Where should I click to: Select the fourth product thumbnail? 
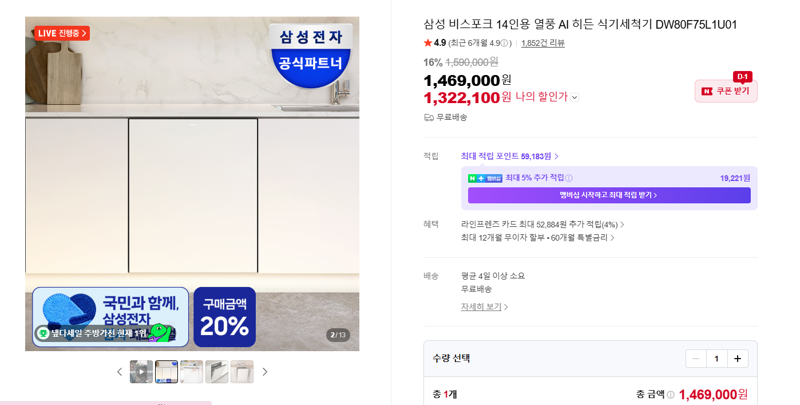point(216,372)
